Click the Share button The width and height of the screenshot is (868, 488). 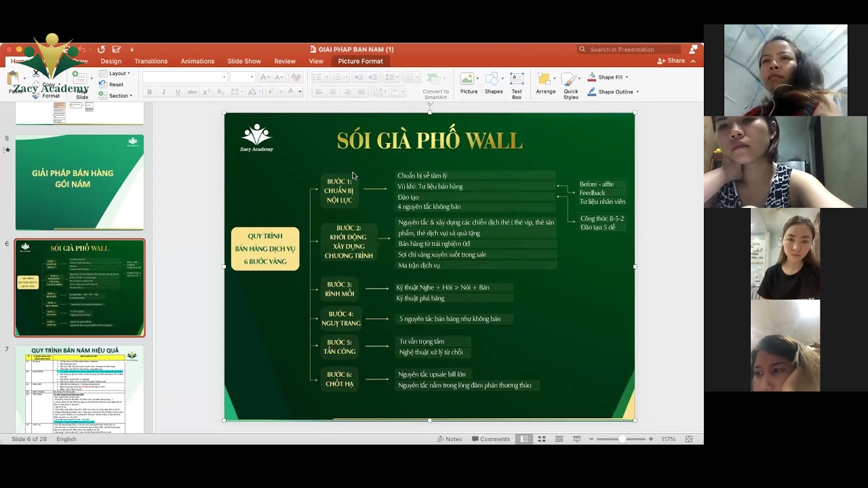click(x=671, y=61)
